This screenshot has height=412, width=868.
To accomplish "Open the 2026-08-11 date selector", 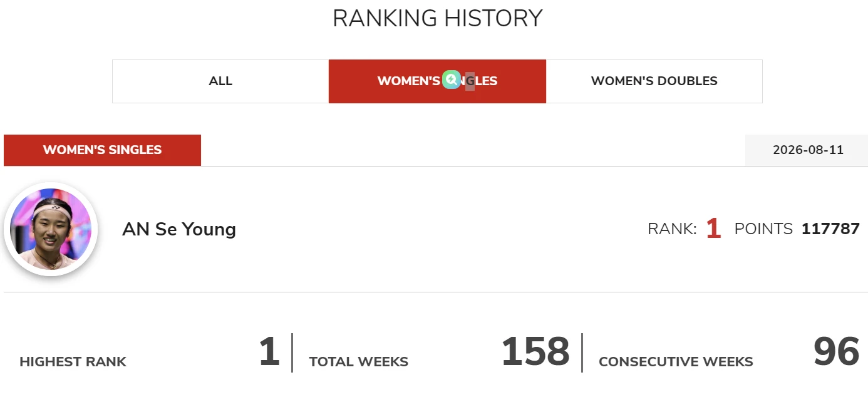I will [x=807, y=150].
